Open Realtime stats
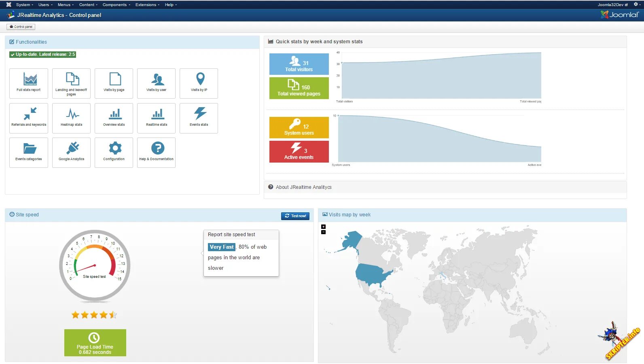The image size is (644, 364). pyautogui.click(x=156, y=118)
